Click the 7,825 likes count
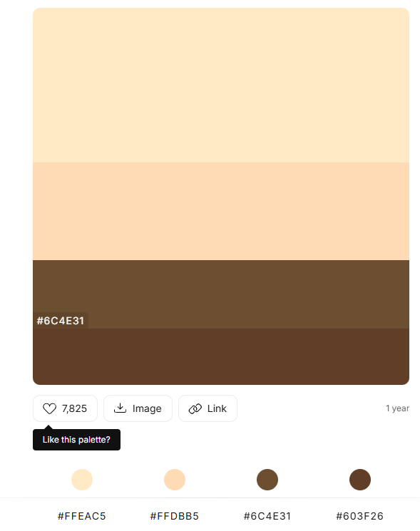420x531 pixels. point(74,408)
